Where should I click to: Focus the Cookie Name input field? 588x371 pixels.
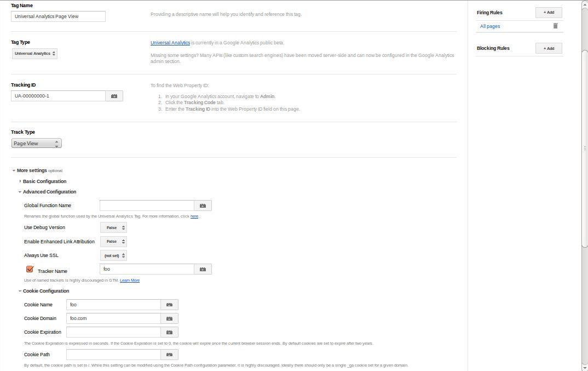(113, 305)
